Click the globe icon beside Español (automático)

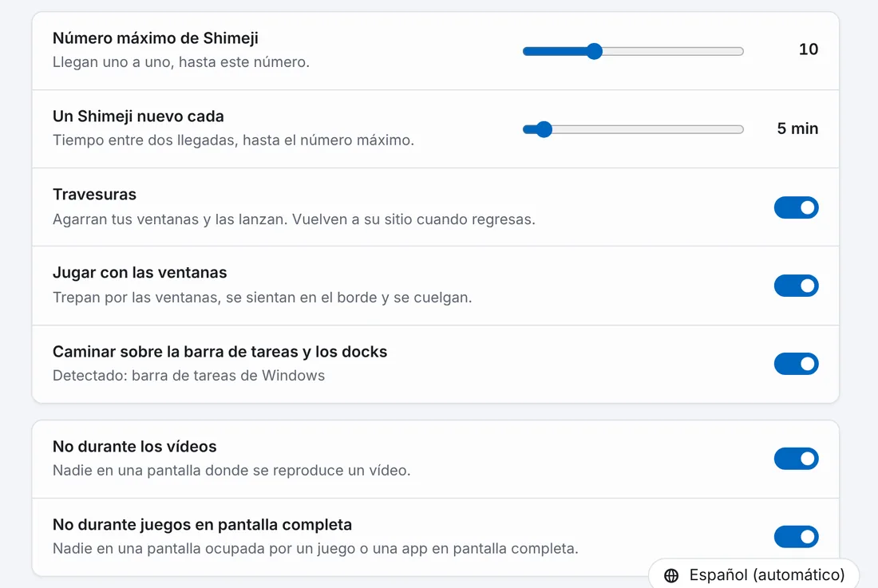click(670, 575)
